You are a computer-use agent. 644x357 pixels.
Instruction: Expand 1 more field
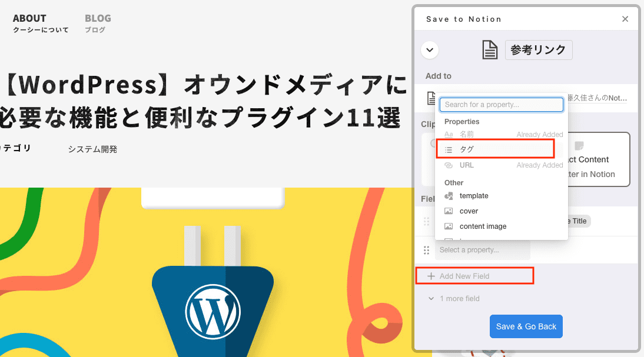tap(454, 298)
